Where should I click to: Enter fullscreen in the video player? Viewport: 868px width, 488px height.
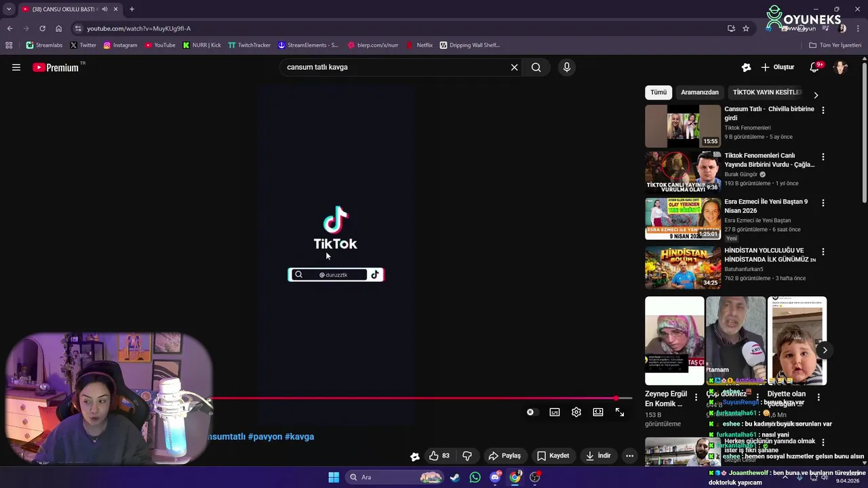pos(620,412)
